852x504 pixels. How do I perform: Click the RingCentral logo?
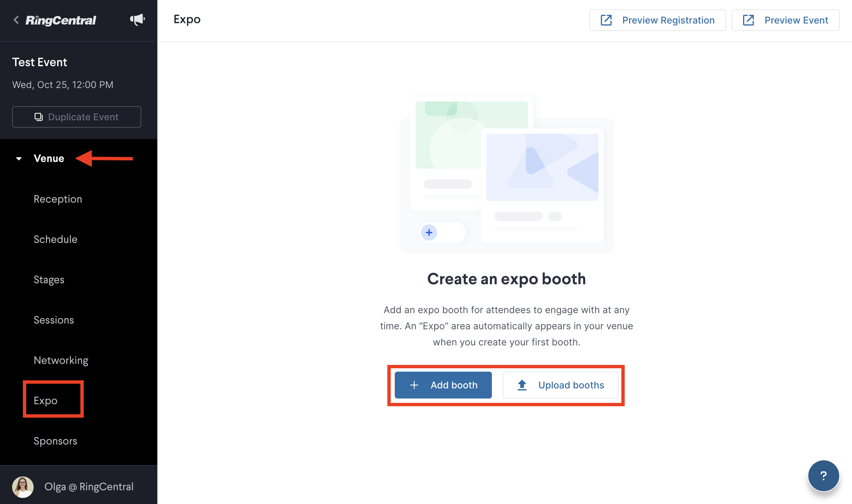(x=61, y=20)
